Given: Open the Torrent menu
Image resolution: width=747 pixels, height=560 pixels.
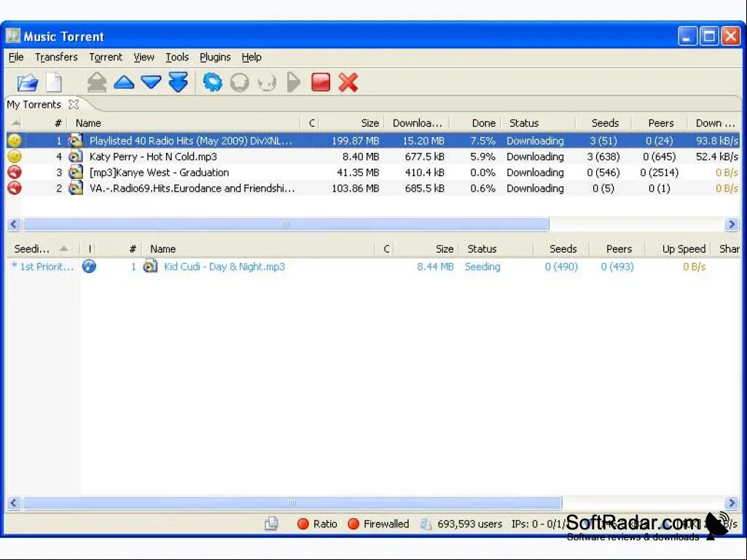Looking at the screenshot, I should pyautogui.click(x=106, y=57).
